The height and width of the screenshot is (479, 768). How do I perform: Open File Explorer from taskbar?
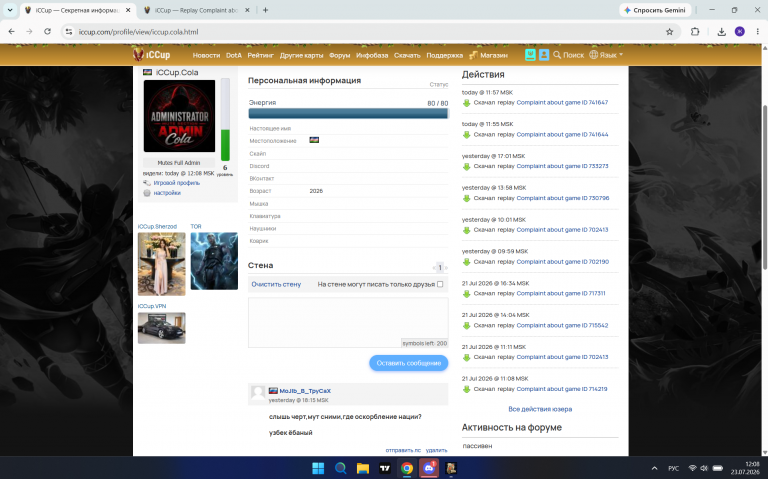[362, 468]
